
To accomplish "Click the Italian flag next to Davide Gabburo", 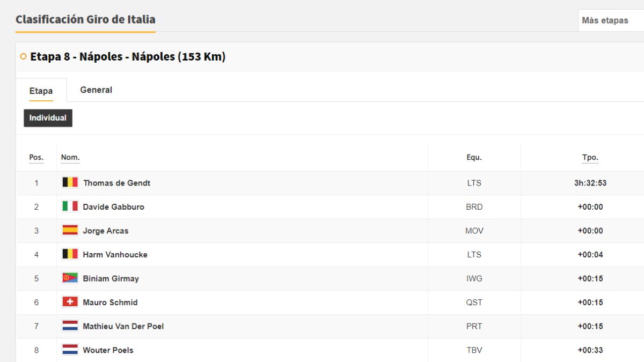I will pos(70,206).
